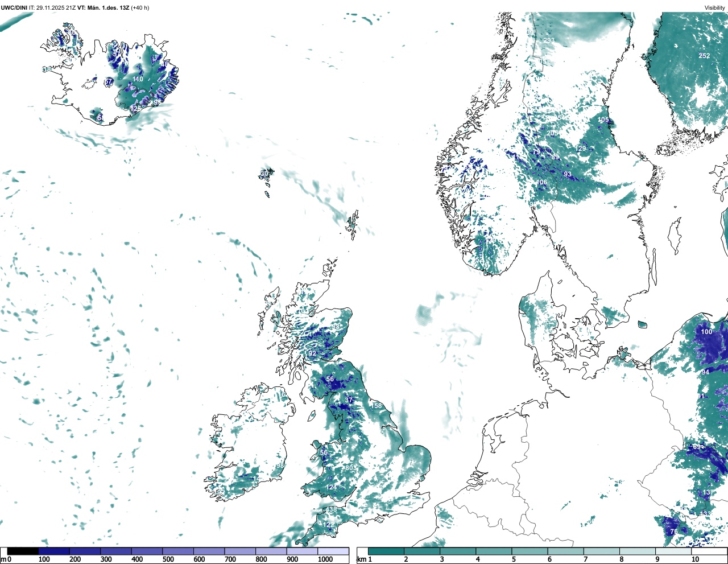Image resolution: width=728 pixels, height=564 pixels.
Task: Choose the 6–7 km legend swatch
Action: click(x=565, y=551)
